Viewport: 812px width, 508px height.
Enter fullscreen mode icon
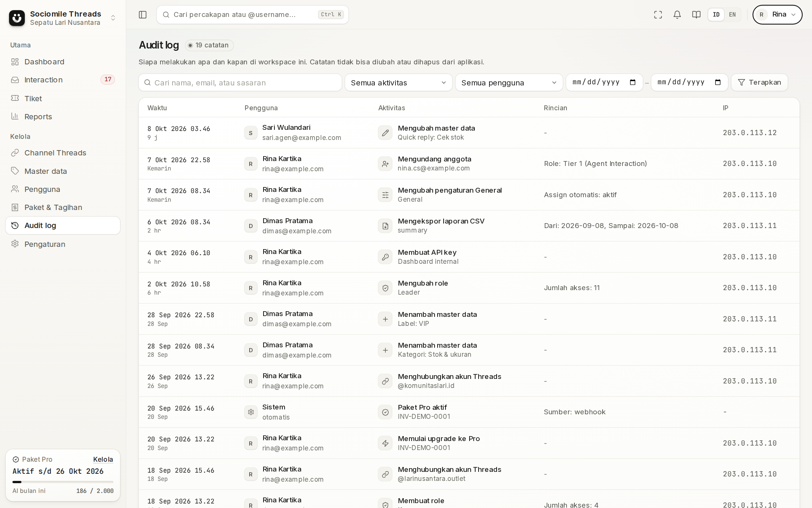(x=658, y=15)
